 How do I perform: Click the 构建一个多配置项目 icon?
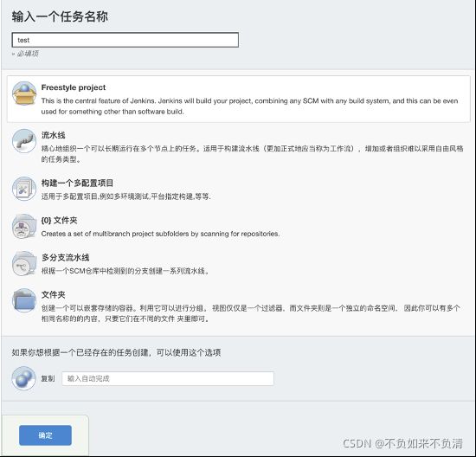tap(24, 189)
